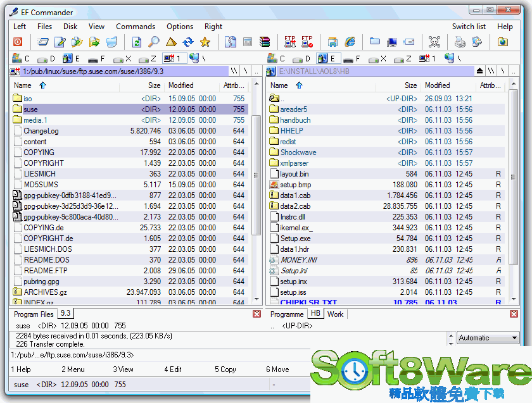The width and height of the screenshot is (532, 403).
Task: Open the Help menu
Action: pyautogui.click(x=505, y=27)
